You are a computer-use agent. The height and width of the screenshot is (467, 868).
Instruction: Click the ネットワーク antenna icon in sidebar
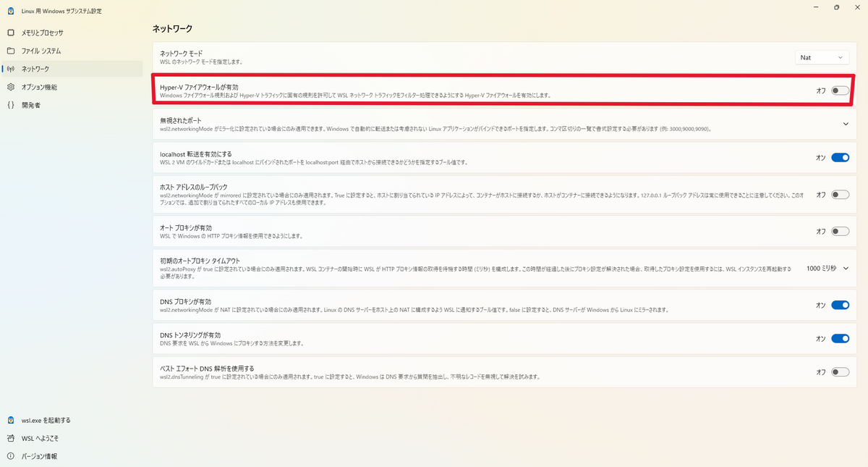[11, 69]
